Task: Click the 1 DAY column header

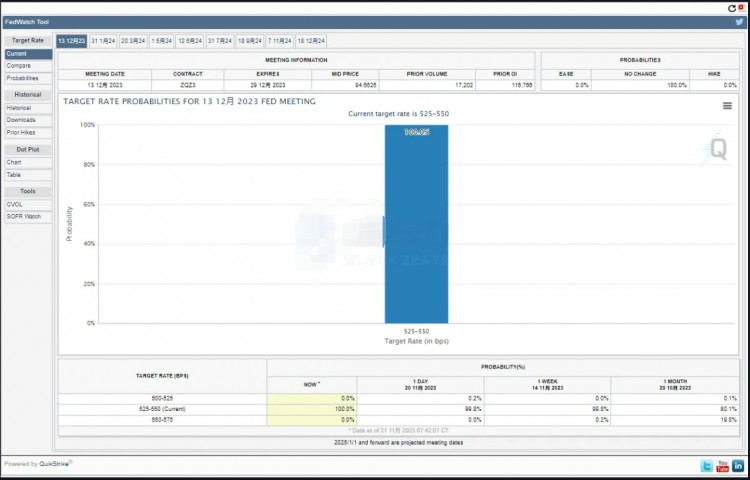Action: pyautogui.click(x=420, y=385)
